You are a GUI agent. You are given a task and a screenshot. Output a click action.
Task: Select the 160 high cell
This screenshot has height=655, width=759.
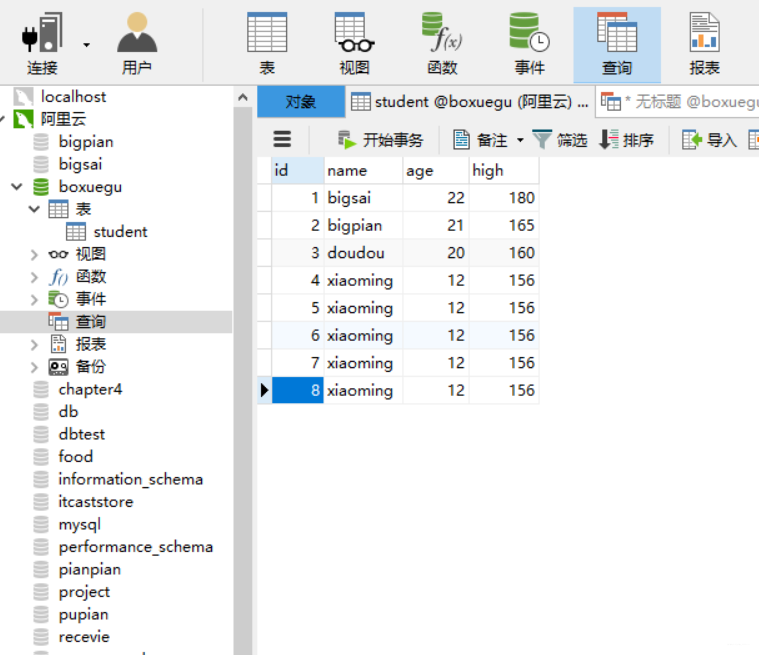[503, 253]
